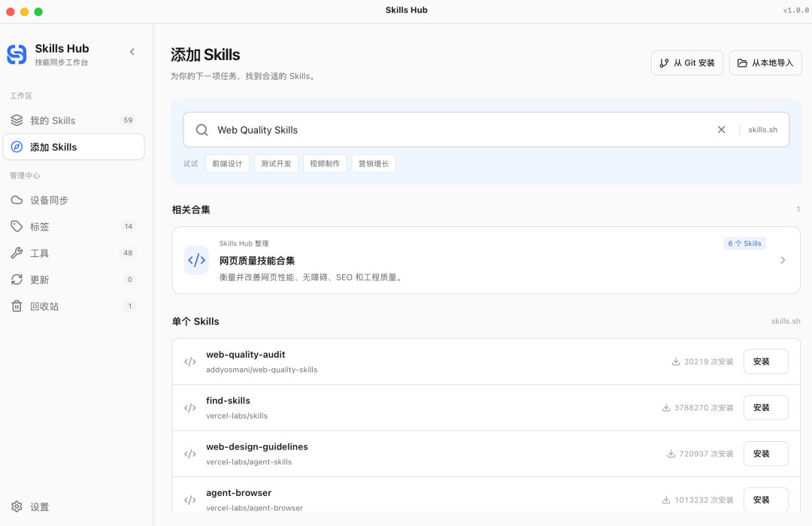Install the find-skills skill

pos(766,407)
